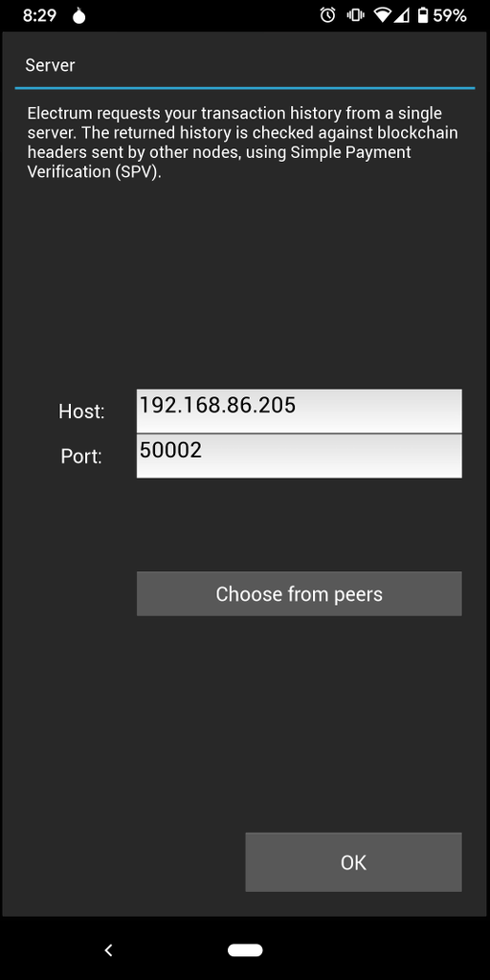
Task: Click the Host: label
Action: [x=81, y=412]
